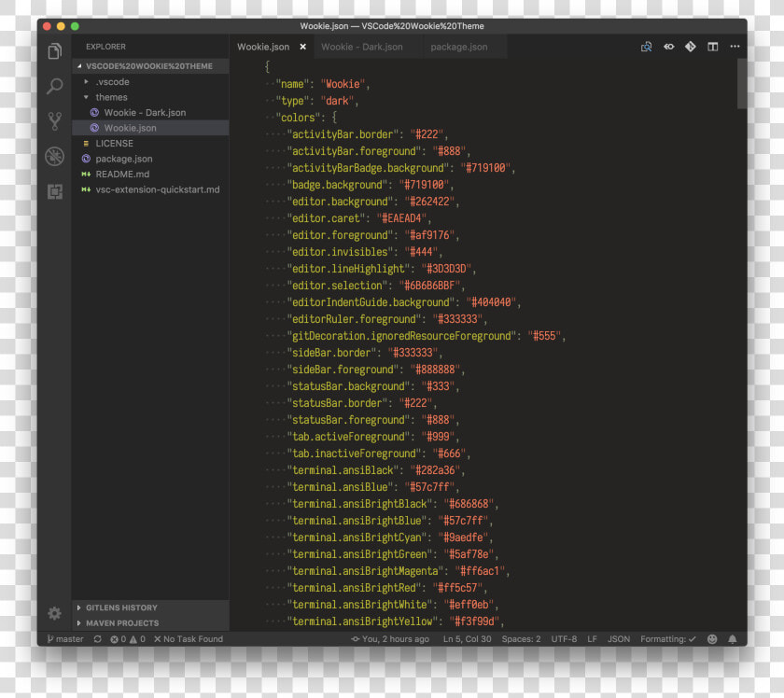Open the Debug view in activity bar
This screenshot has height=698, width=784.
pos(54,157)
